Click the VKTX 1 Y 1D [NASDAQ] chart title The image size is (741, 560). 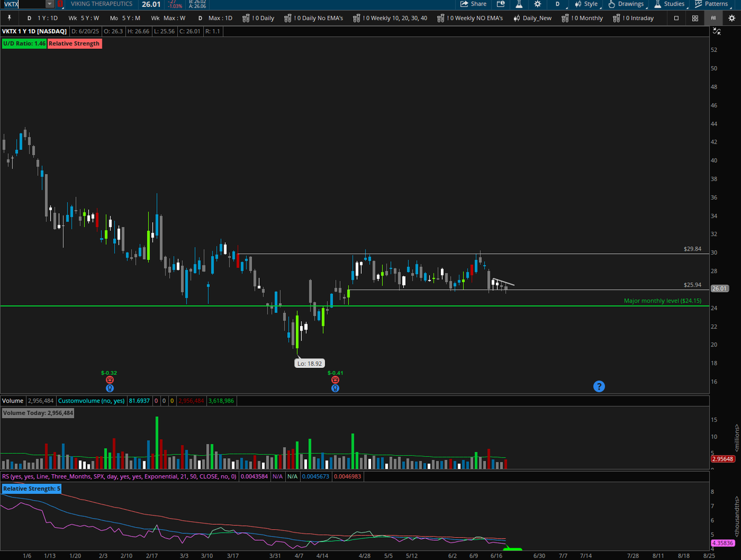[x=35, y=30]
